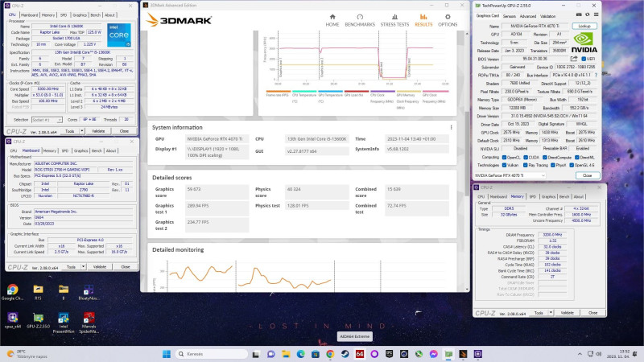This screenshot has width=644, height=362.
Task: Open SPD tab in CPU-Z CPU window
Action: click(x=64, y=15)
